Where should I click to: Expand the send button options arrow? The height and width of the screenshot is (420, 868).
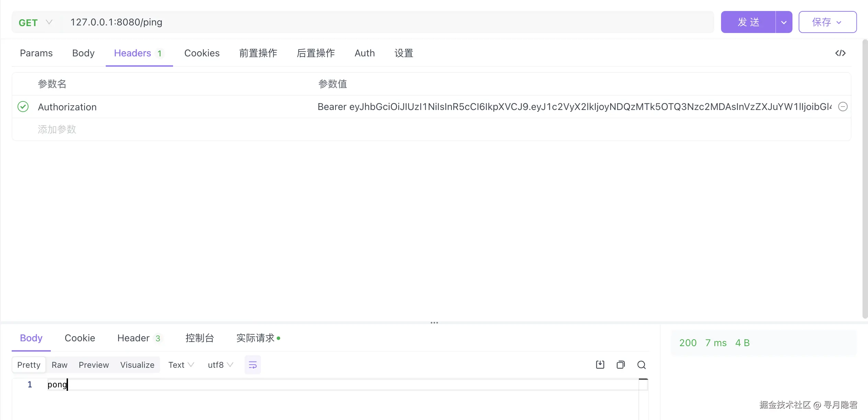click(x=784, y=22)
